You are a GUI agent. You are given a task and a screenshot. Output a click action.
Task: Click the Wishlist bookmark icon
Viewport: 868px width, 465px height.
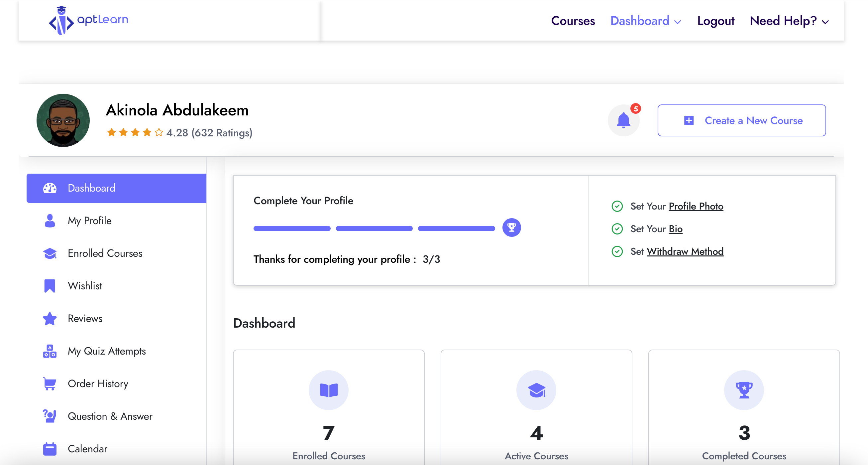(x=50, y=286)
